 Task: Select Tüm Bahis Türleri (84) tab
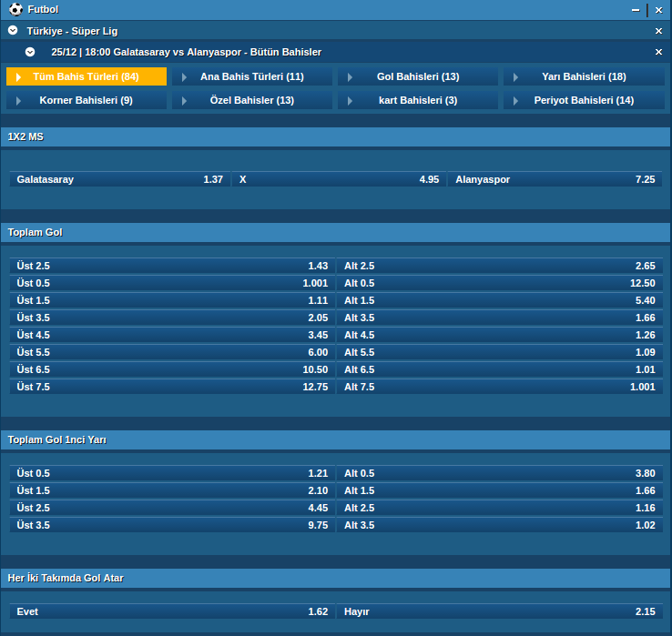click(87, 76)
